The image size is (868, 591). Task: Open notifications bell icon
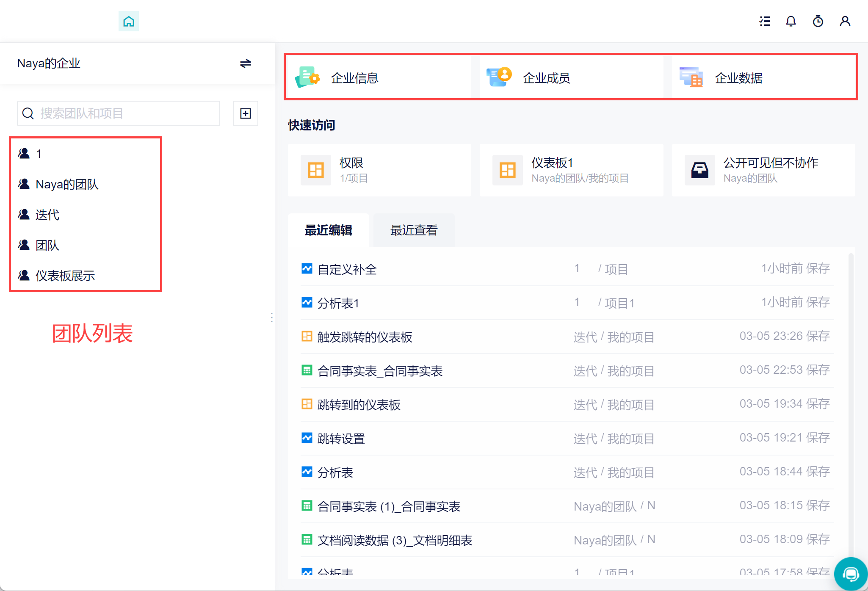click(791, 21)
